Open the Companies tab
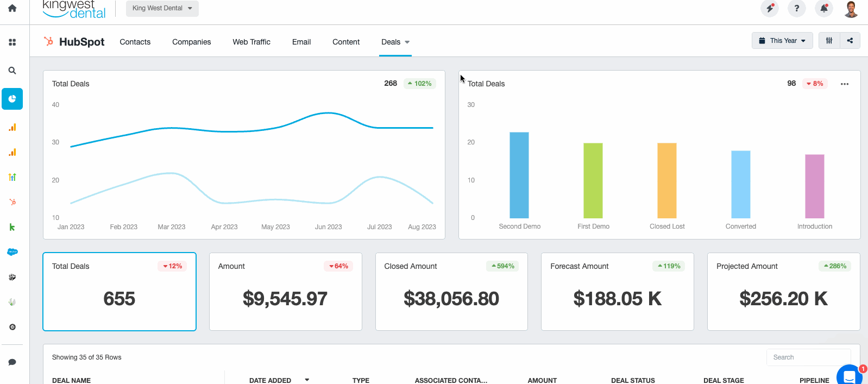This screenshot has width=868, height=384. [x=191, y=42]
